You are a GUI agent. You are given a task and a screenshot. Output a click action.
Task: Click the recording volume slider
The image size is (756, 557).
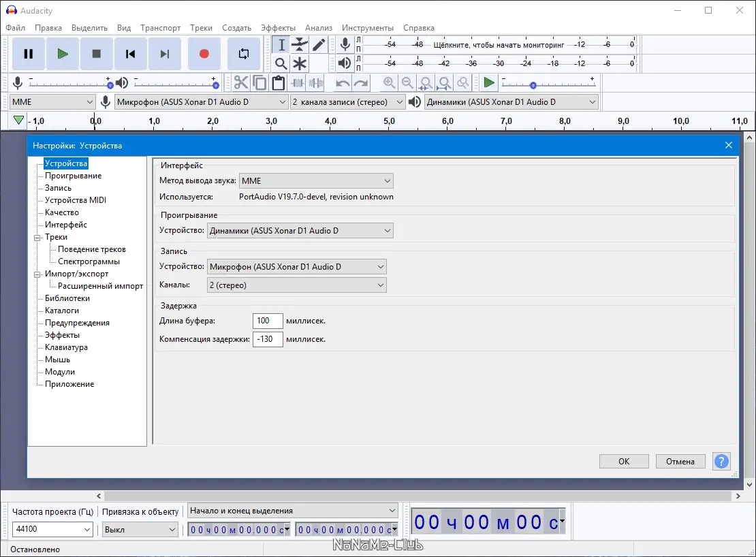[68, 84]
